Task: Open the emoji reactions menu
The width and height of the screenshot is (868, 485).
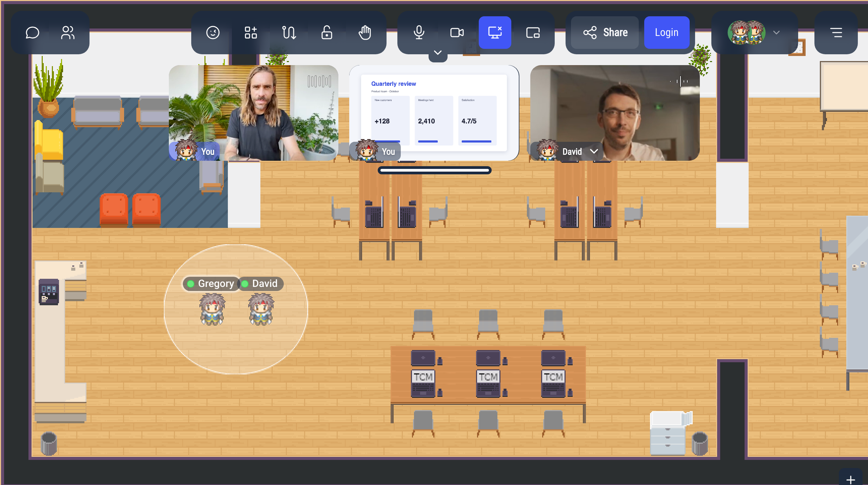Action: pos(213,33)
